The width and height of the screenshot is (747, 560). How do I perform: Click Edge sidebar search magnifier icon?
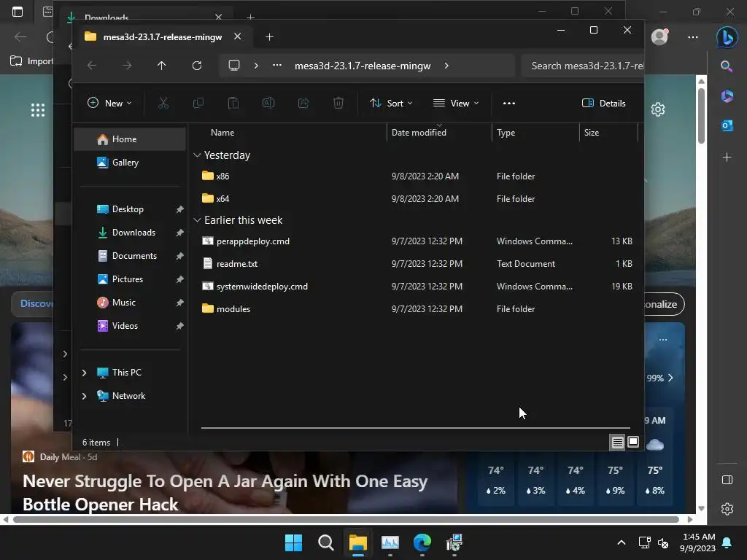click(x=727, y=66)
